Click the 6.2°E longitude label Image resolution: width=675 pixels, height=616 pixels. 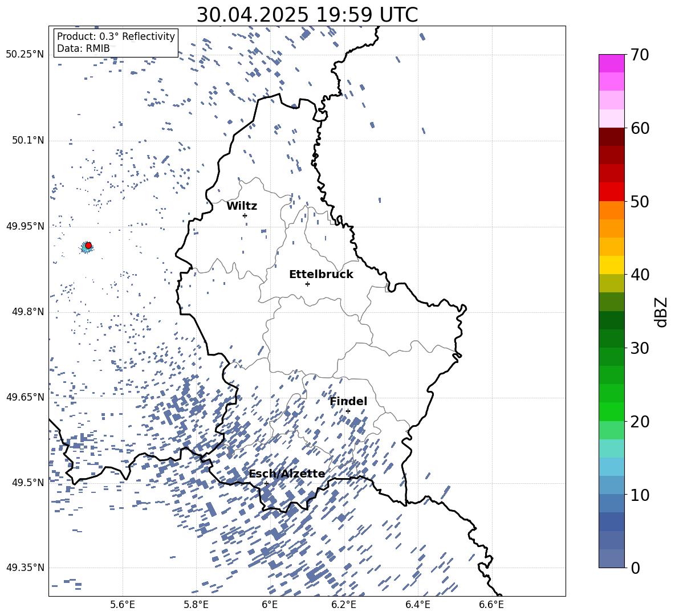[344, 605]
